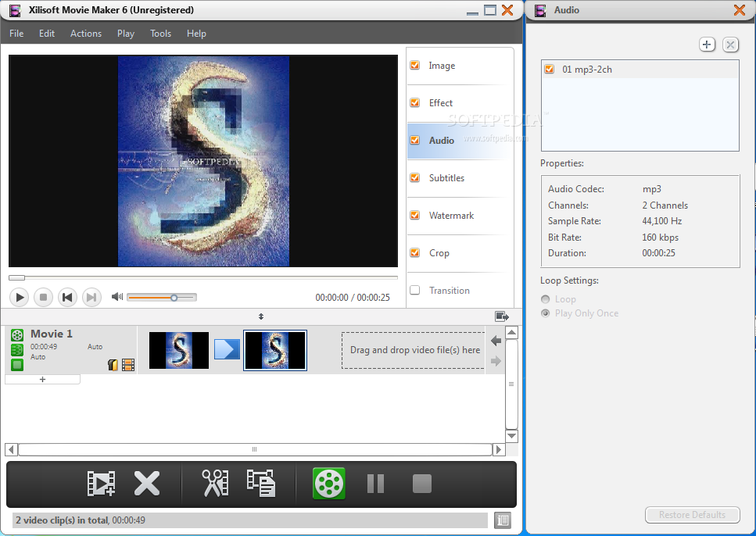
Task: Click the Movie 1 green filmstrip icon
Action: [17, 350]
